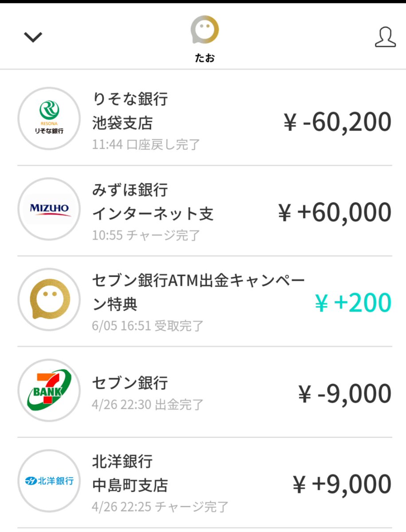Tap the gold smiley campaign icon
Image resolution: width=406 pixels, height=532 pixels.
point(49,300)
